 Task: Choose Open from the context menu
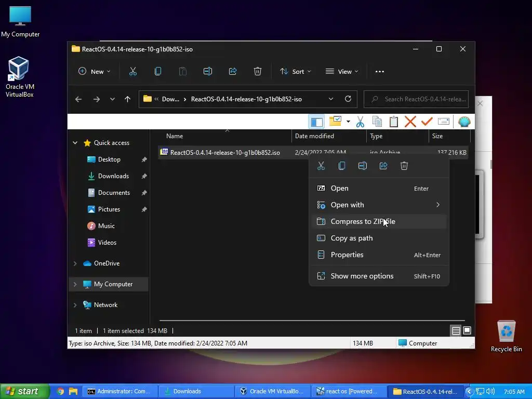pos(379,188)
